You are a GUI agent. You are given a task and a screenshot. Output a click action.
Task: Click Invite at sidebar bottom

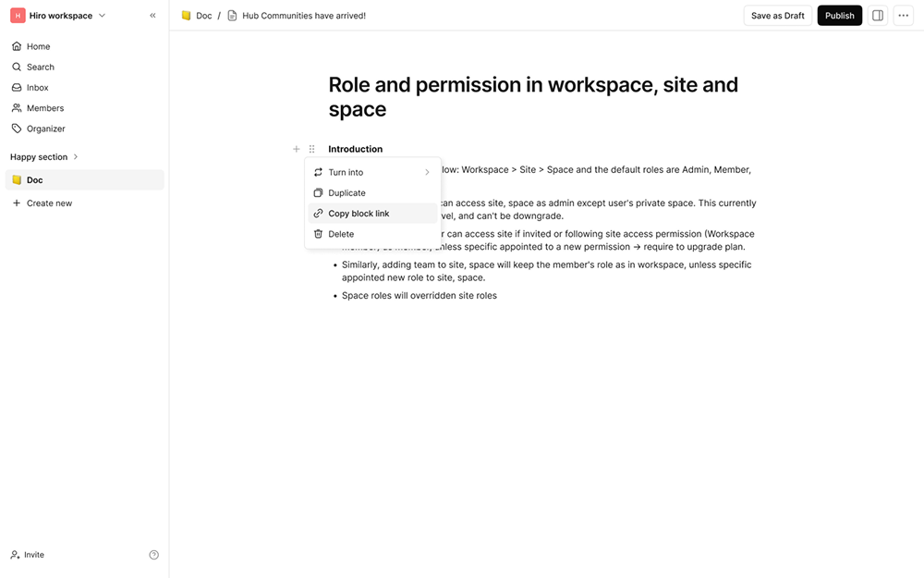click(28, 554)
